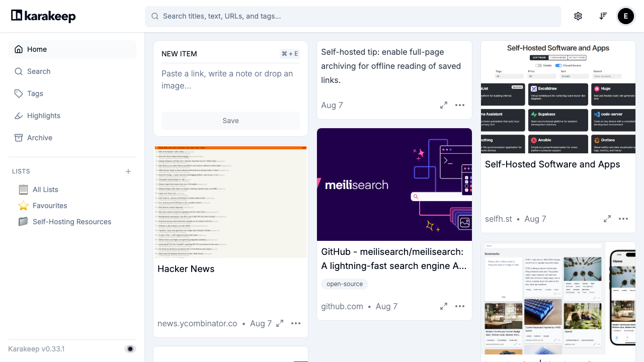Open Self-Hosting Resources list
Image resolution: width=644 pixels, height=362 pixels.
[x=72, y=222]
